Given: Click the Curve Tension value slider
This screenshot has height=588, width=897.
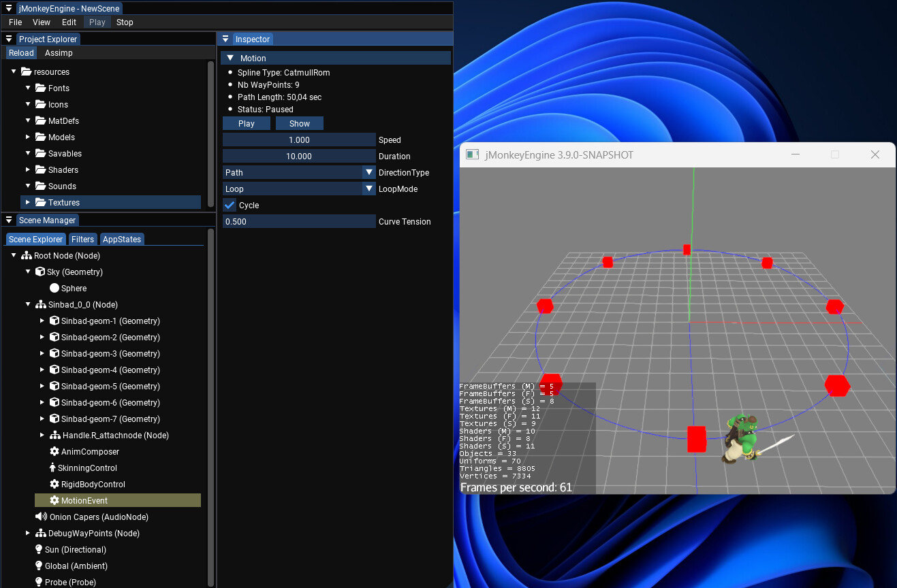Looking at the screenshot, I should 300,222.
